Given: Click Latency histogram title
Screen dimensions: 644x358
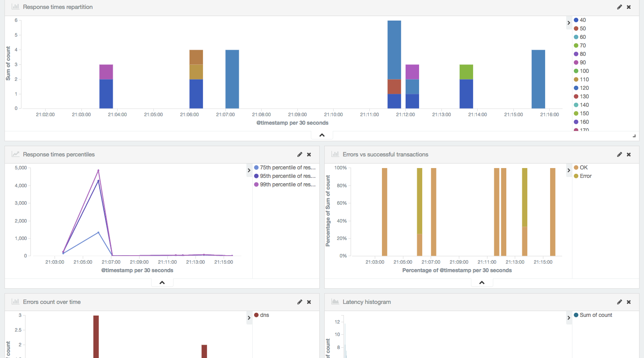Looking at the screenshot, I should (367, 302).
